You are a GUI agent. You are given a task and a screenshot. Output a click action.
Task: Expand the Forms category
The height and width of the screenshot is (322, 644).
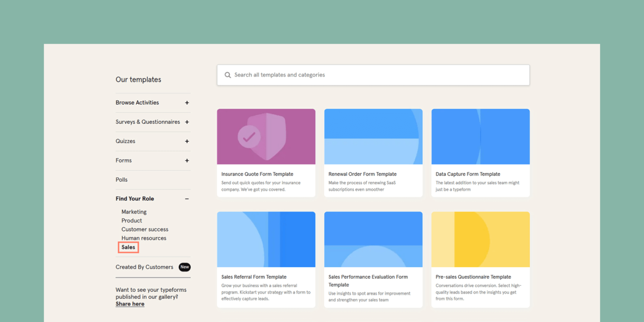click(187, 161)
